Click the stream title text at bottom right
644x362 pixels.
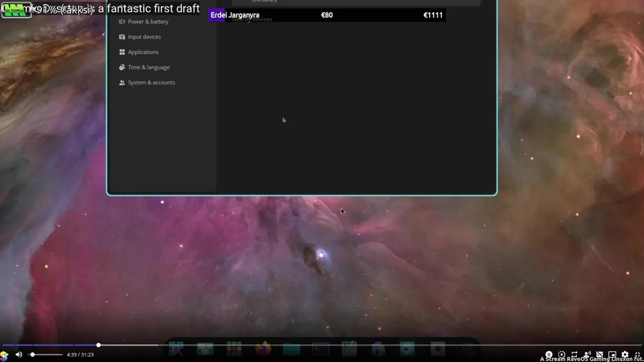pos(592,359)
